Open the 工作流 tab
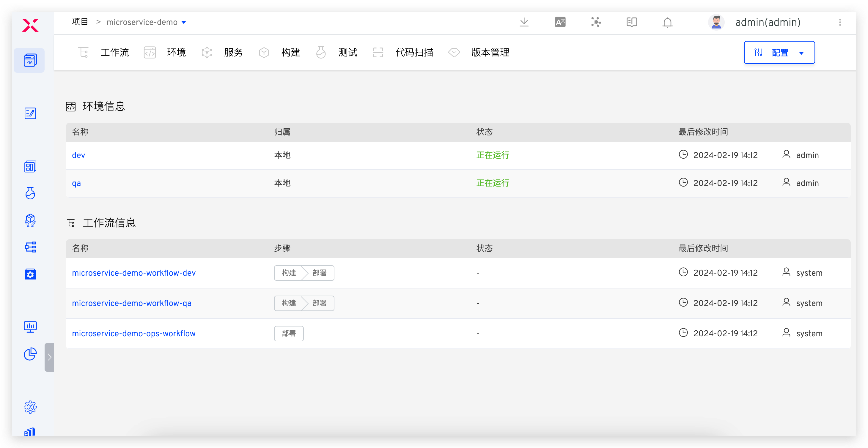Image resolution: width=868 pixels, height=448 pixels. (x=103, y=53)
